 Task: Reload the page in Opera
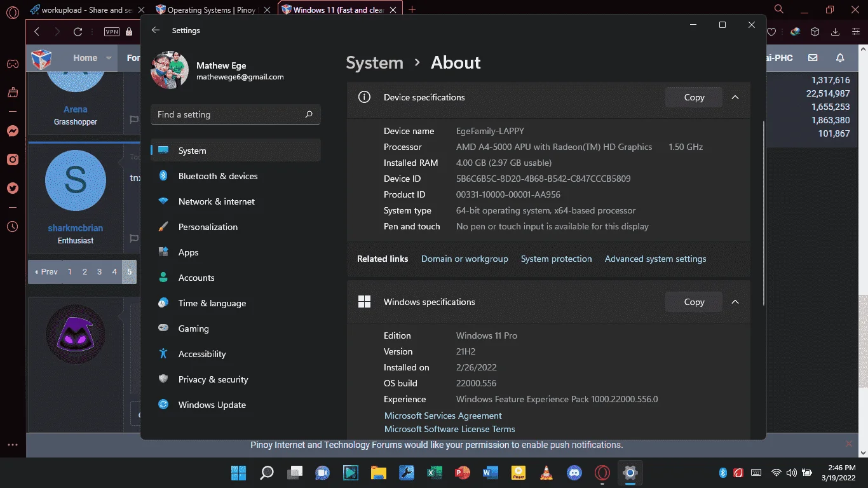pyautogui.click(x=78, y=32)
